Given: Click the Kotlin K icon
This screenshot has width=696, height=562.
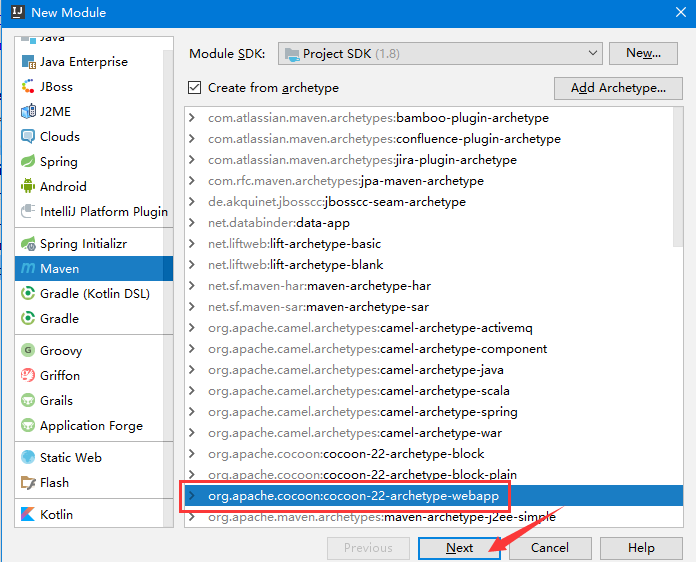Looking at the screenshot, I should point(28,514).
